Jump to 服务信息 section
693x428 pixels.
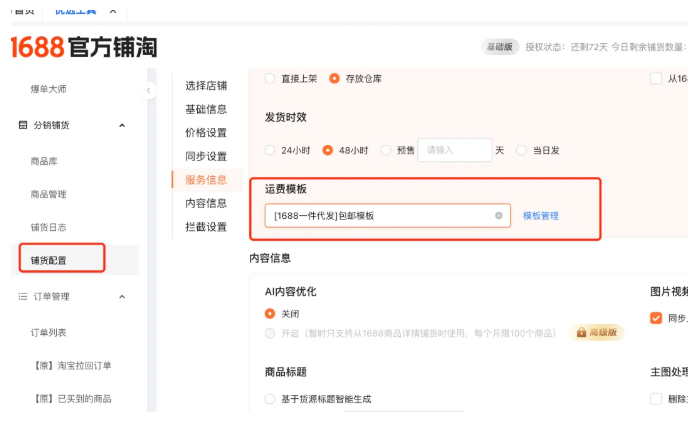206,180
